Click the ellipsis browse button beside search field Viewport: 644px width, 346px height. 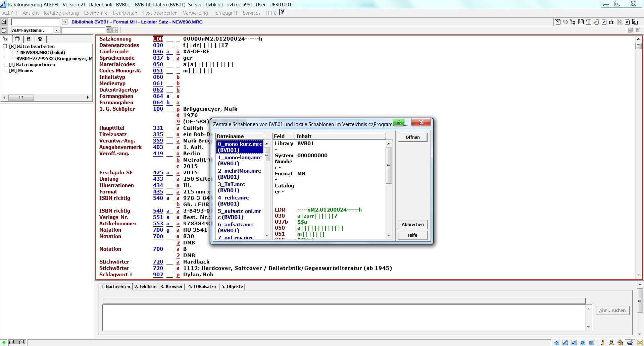(x=108, y=30)
